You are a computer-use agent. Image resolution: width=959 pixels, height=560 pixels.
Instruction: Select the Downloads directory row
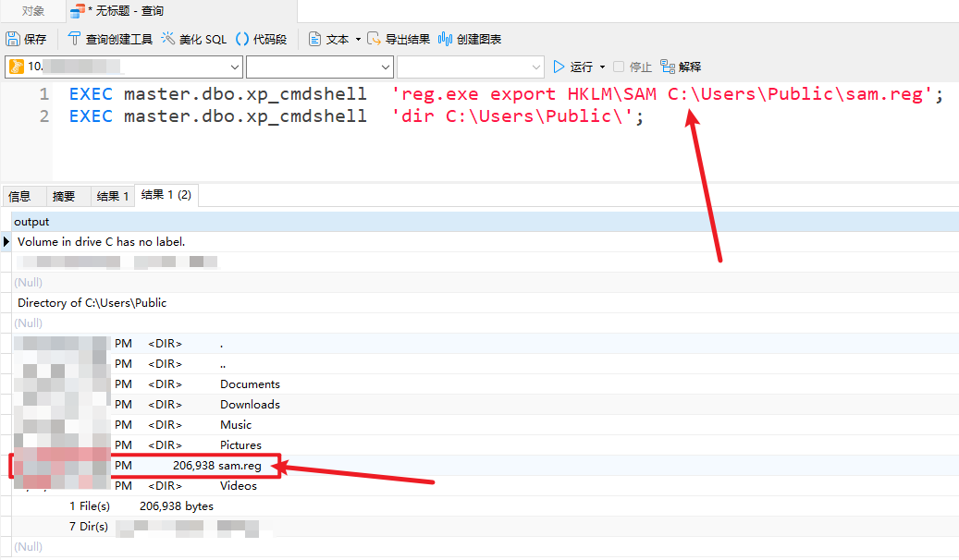[485, 404]
